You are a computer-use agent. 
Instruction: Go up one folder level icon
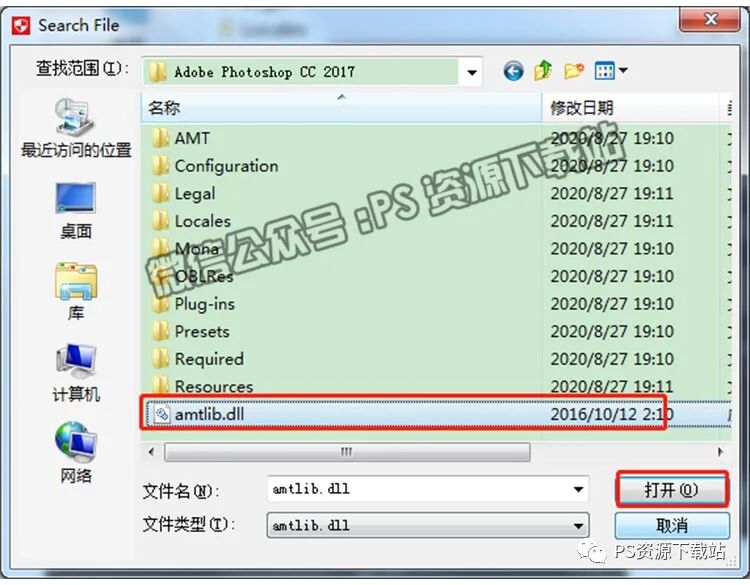(543, 71)
